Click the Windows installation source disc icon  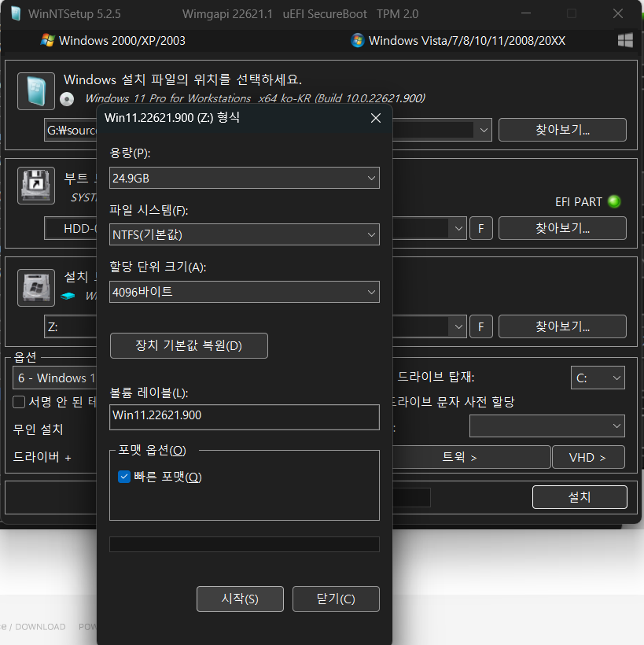click(x=36, y=91)
